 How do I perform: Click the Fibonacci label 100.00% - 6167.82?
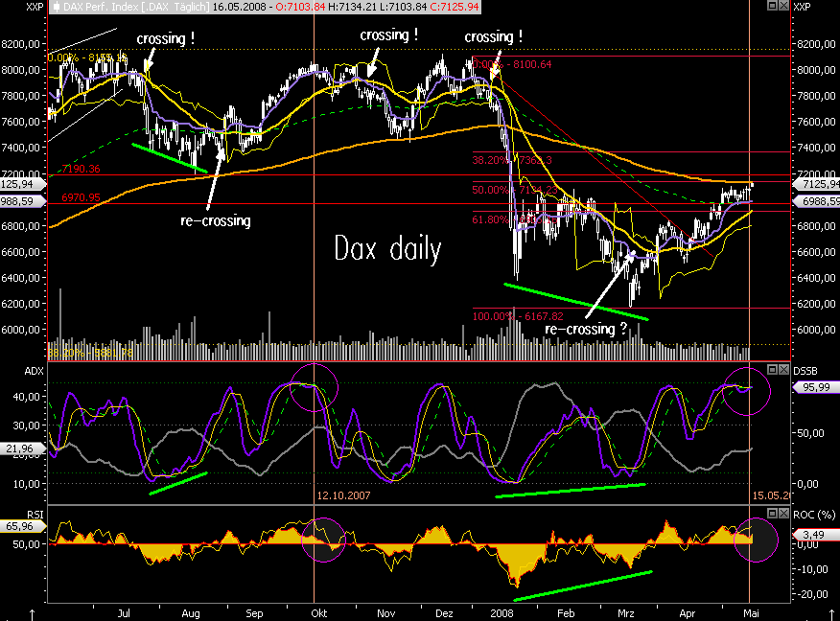pos(518,316)
